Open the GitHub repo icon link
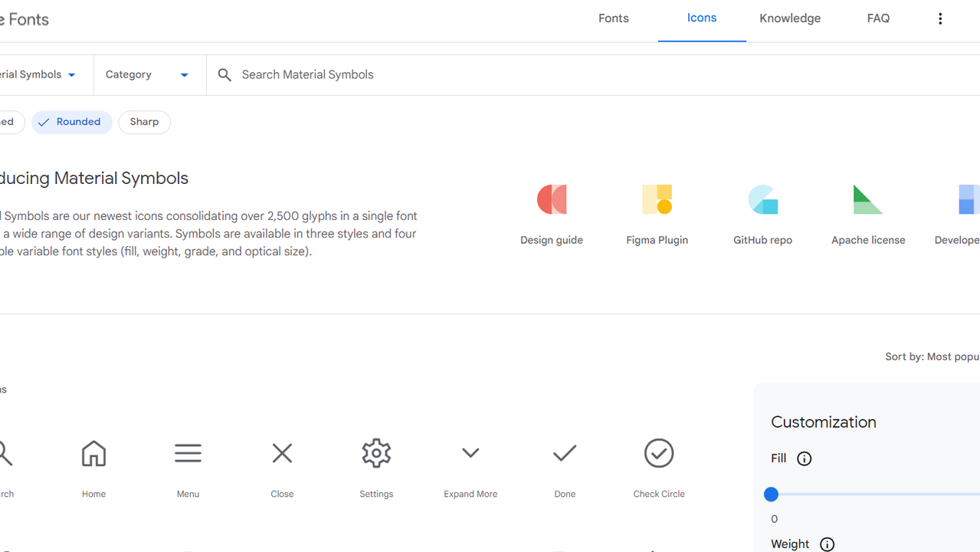Viewport: 980px width, 552px height. [x=762, y=199]
